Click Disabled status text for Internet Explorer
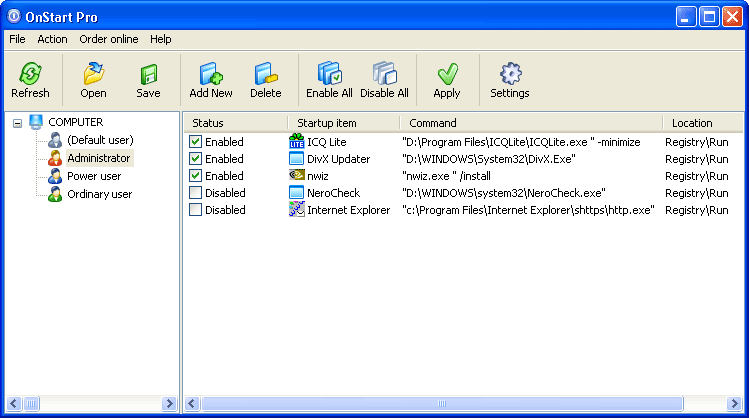The image size is (749, 418). (225, 210)
